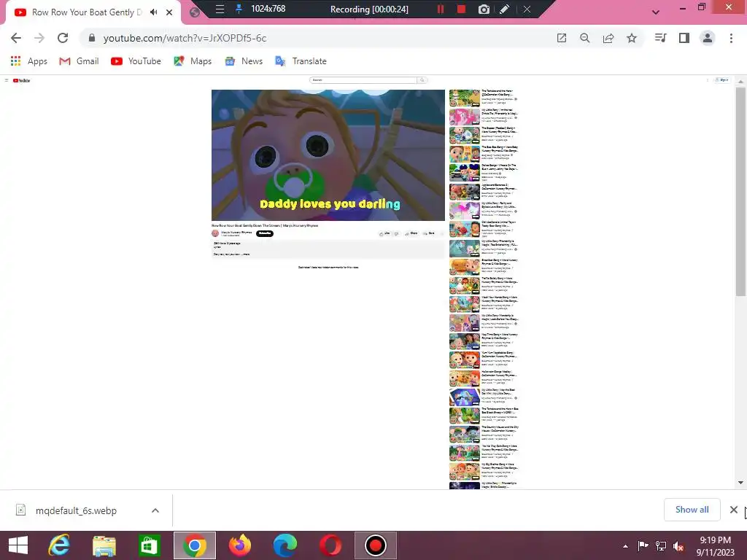Open recorder pencil annotation tool

[x=505, y=9]
